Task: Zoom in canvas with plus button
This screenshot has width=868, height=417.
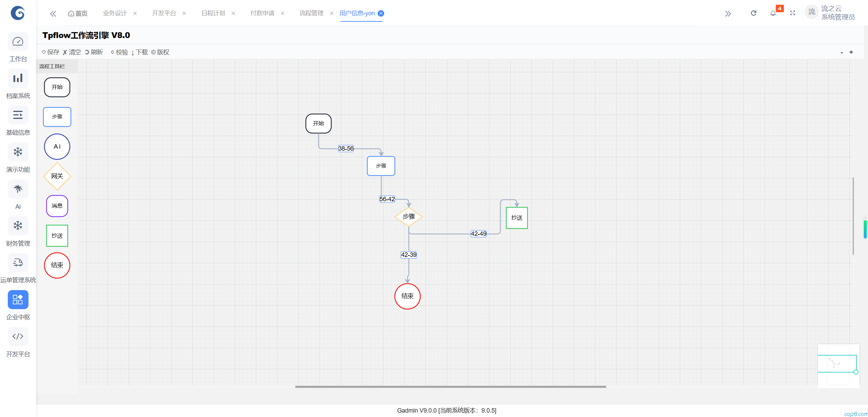Action: [851, 52]
